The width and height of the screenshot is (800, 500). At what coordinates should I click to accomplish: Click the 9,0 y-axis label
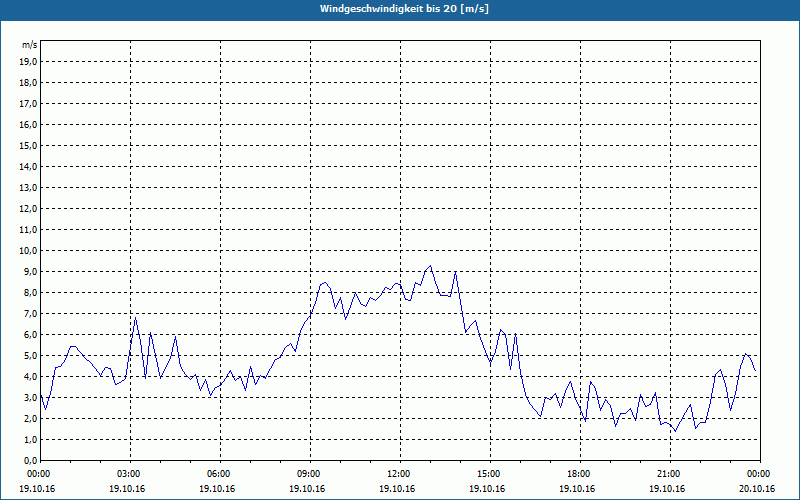point(30,271)
